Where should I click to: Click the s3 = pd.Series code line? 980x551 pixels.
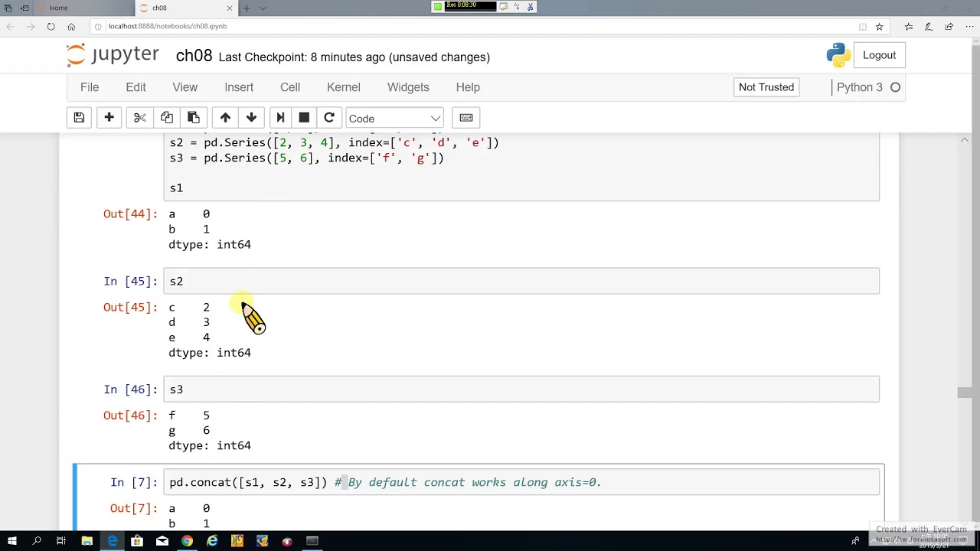click(x=307, y=158)
